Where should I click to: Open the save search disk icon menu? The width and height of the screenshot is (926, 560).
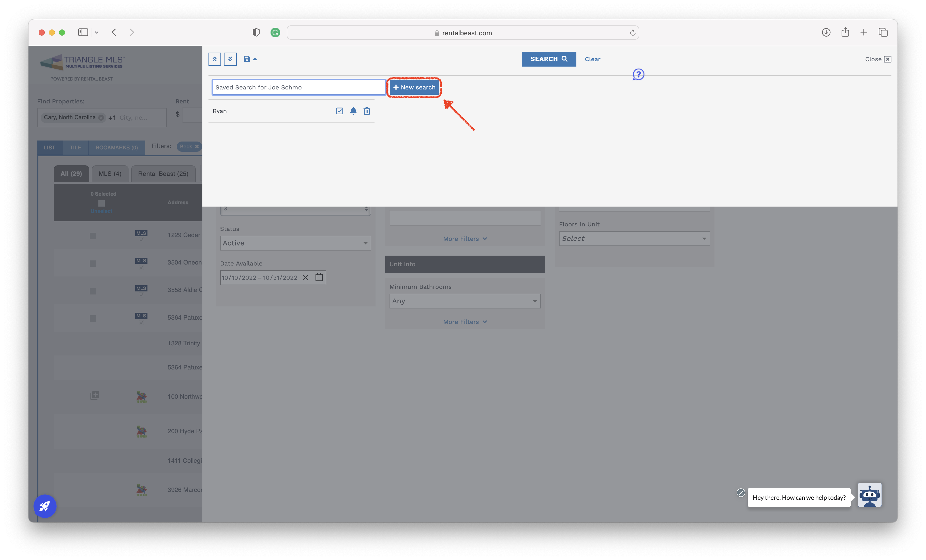[250, 59]
